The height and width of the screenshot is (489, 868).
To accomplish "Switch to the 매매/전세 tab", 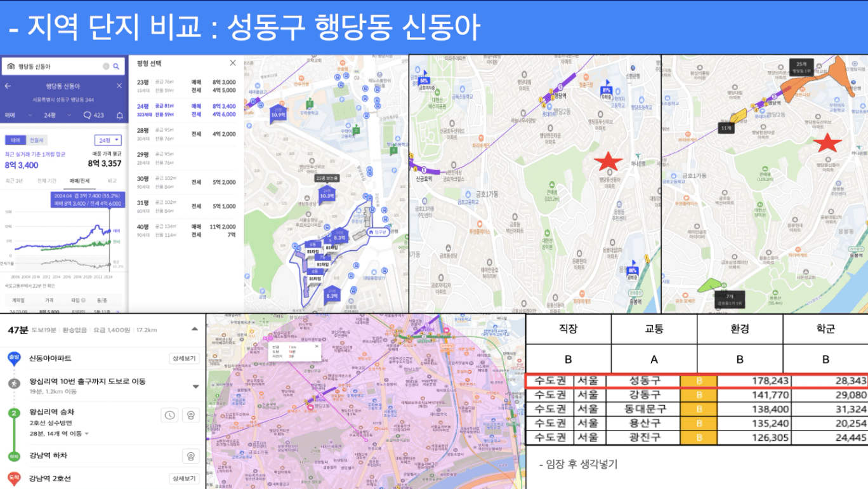I will point(79,180).
